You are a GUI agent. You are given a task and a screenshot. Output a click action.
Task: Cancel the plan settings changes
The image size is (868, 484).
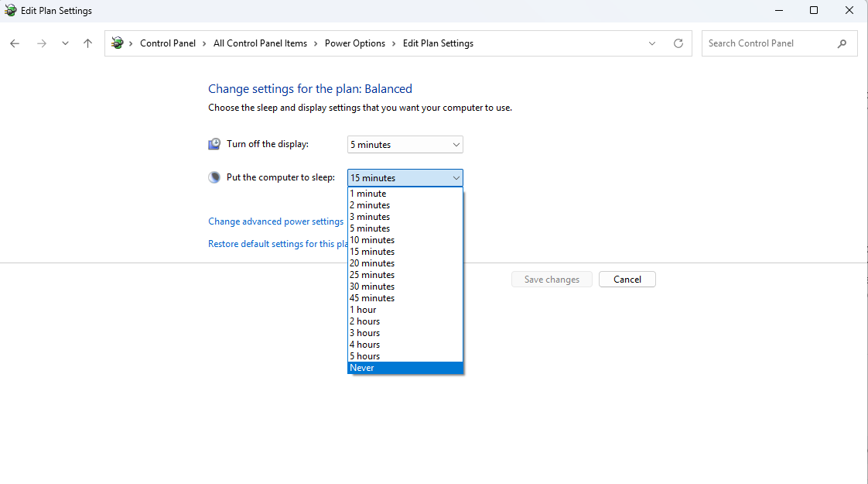click(627, 280)
